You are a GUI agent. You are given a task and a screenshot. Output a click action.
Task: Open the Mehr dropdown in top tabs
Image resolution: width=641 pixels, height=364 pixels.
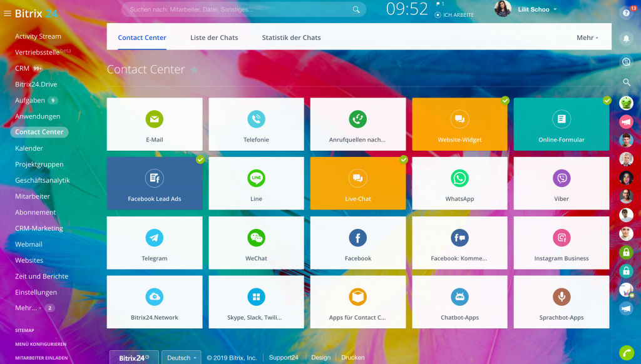587,38
